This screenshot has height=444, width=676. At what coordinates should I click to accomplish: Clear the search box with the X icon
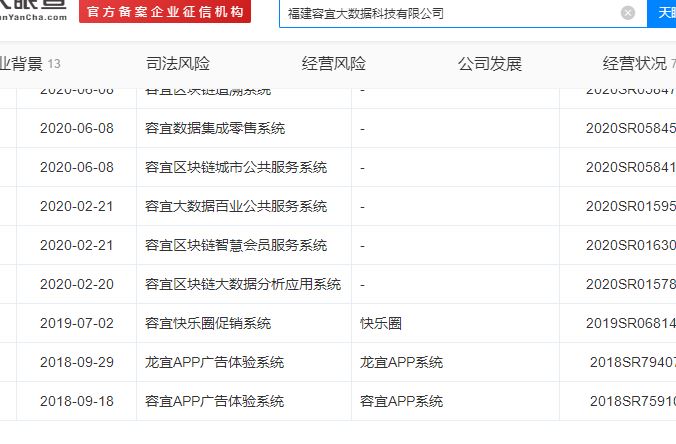click(628, 13)
